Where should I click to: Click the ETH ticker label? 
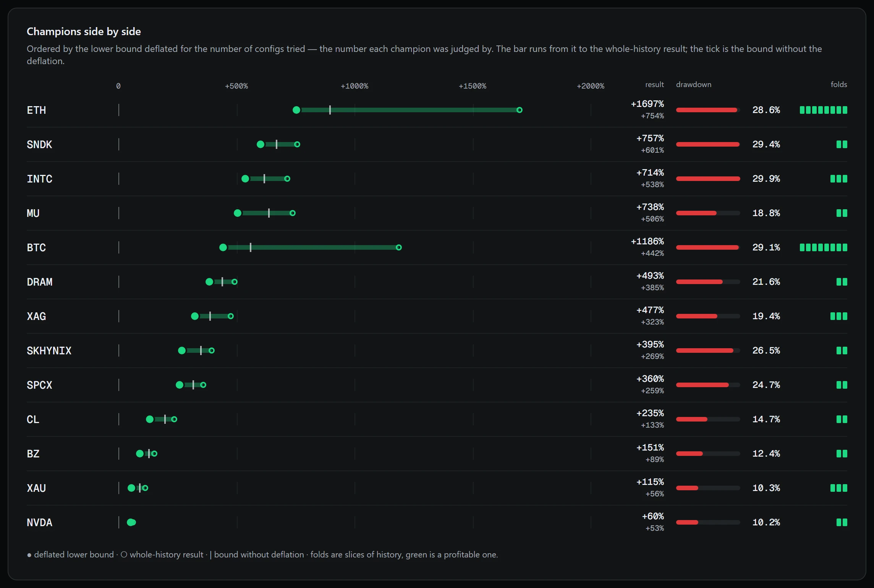click(x=36, y=110)
